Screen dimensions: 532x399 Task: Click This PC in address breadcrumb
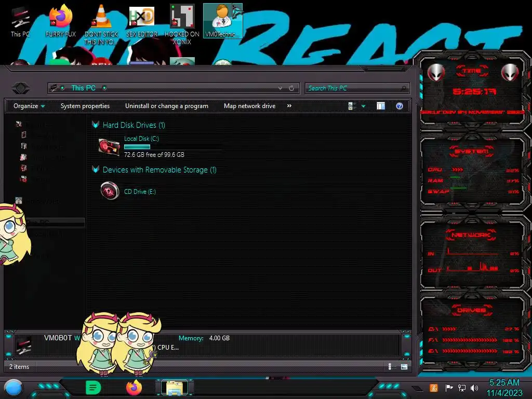tap(84, 88)
